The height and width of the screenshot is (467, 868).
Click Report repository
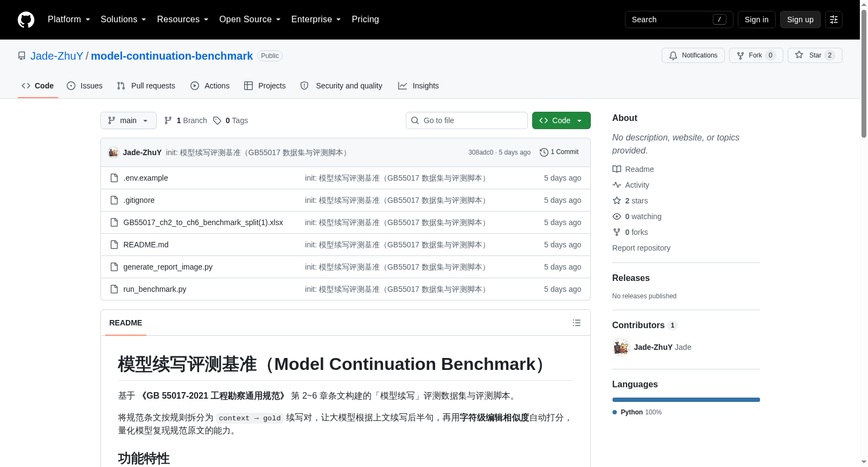coord(641,248)
